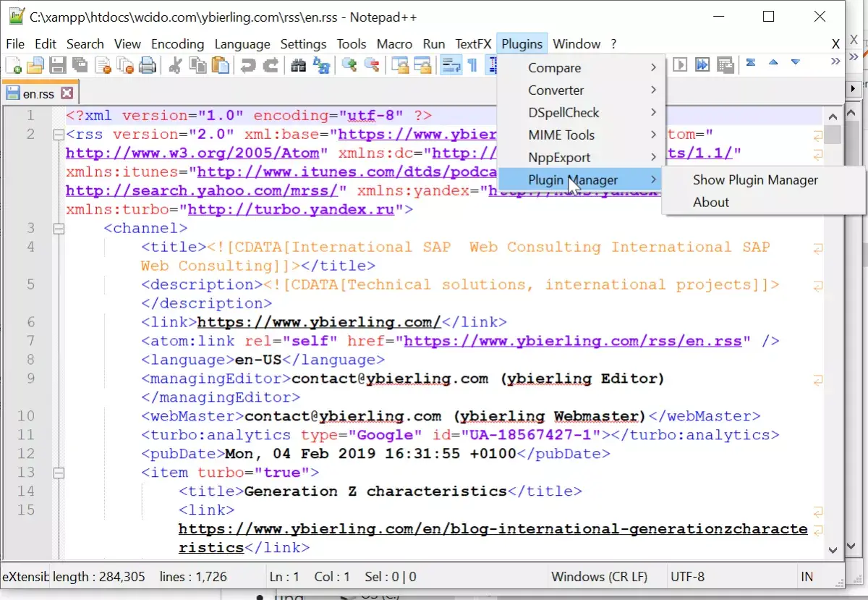Click the Synchronize Horizontal Scrolling icon
This screenshot has width=868, height=600.
422,66
